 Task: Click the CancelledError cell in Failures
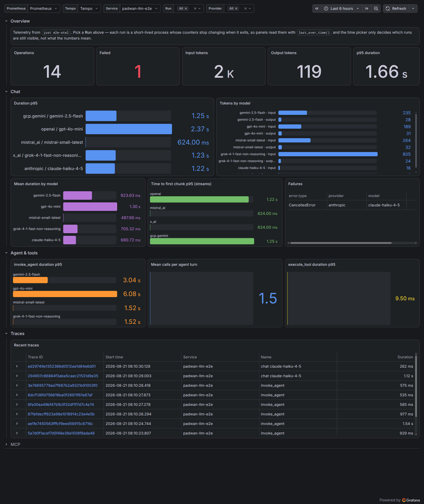[x=302, y=205]
